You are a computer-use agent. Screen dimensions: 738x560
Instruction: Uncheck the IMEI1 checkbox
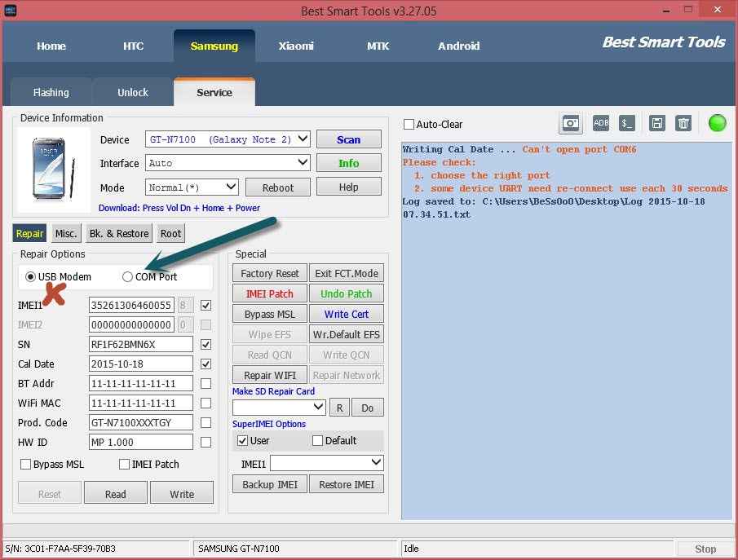[205, 306]
